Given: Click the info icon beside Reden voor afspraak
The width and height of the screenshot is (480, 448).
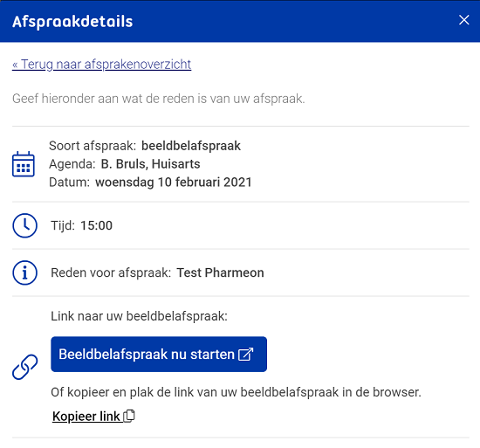Looking at the screenshot, I should pyautogui.click(x=24, y=272).
